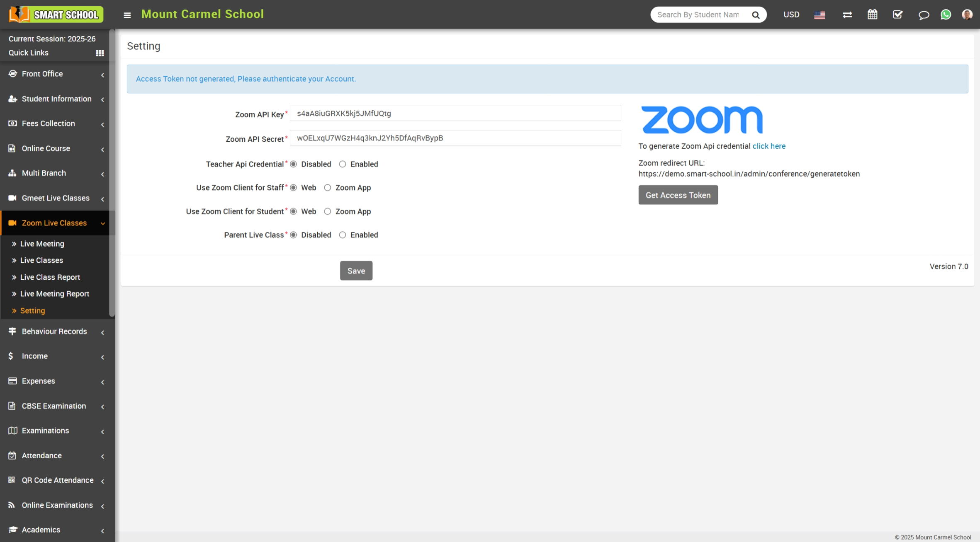Select Enabled for Parent Live Class
Viewport: 980px width, 542px height.
tap(343, 235)
